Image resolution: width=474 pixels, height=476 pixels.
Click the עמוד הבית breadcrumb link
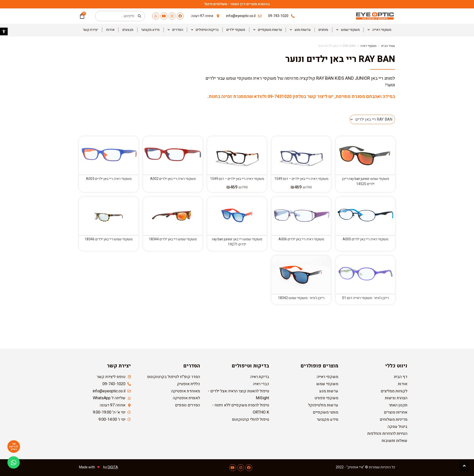[x=388, y=46]
